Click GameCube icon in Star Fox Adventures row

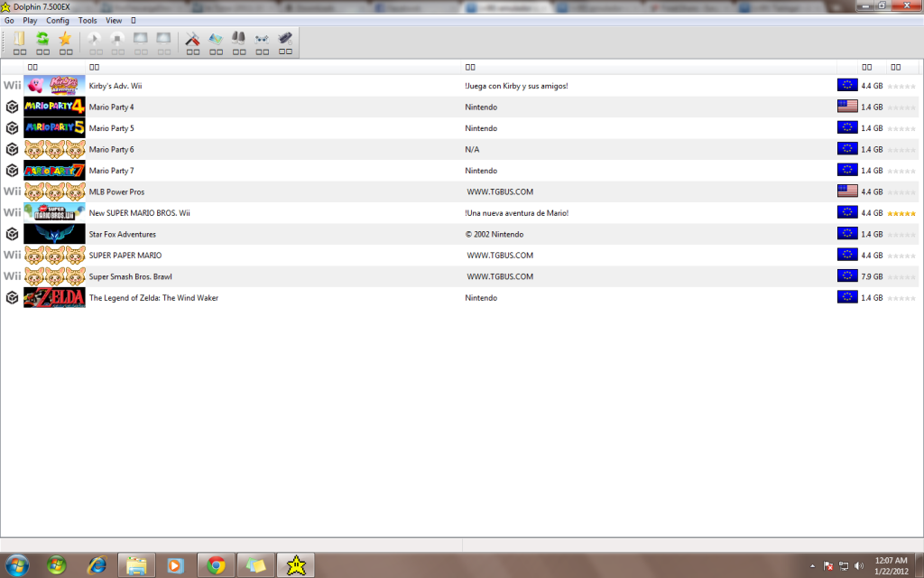[x=12, y=234]
